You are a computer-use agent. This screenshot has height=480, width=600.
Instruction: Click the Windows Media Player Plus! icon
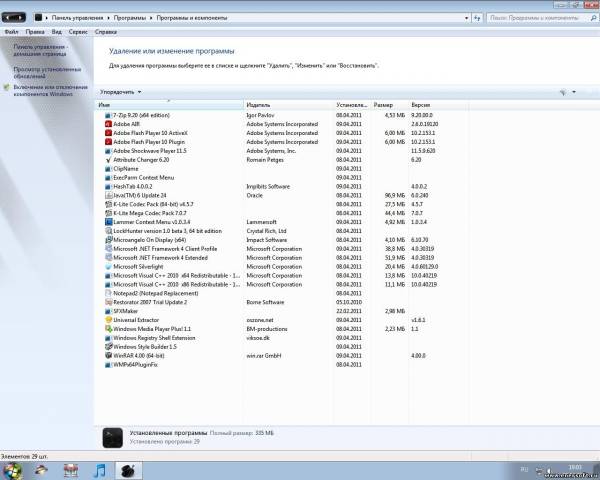(108, 329)
